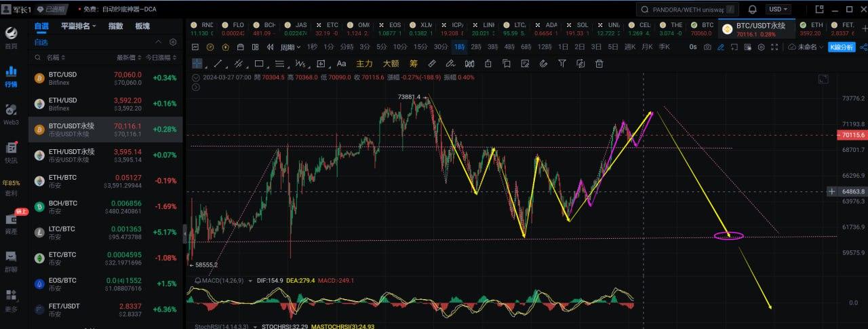Toggle the 大额 large orders indicator

[390, 63]
